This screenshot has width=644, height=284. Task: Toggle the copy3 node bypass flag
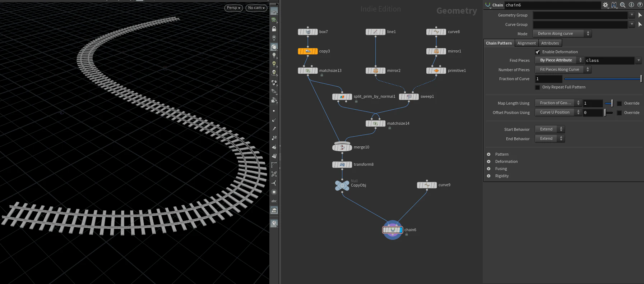(x=300, y=51)
